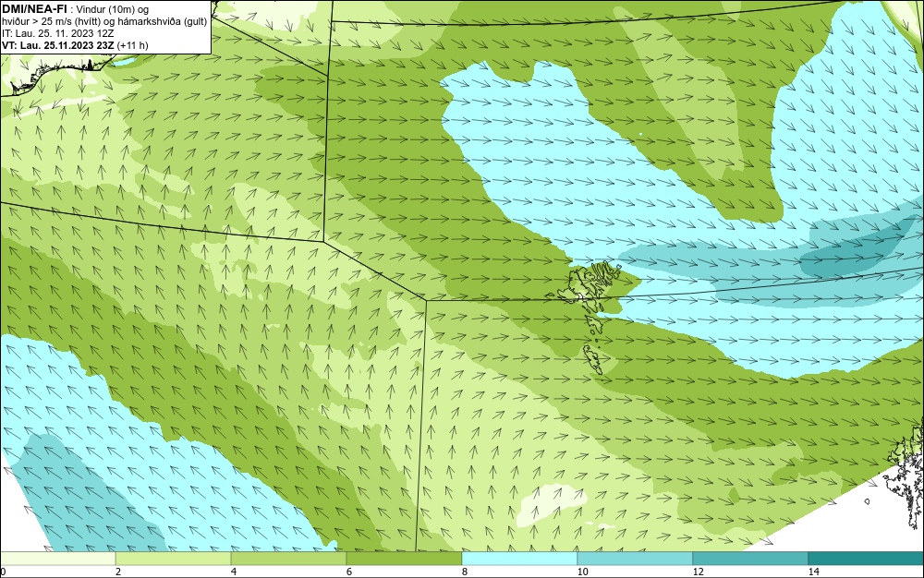This screenshot has height=578, width=924.
Task: Click the scale label '6'
Action: tap(349, 572)
